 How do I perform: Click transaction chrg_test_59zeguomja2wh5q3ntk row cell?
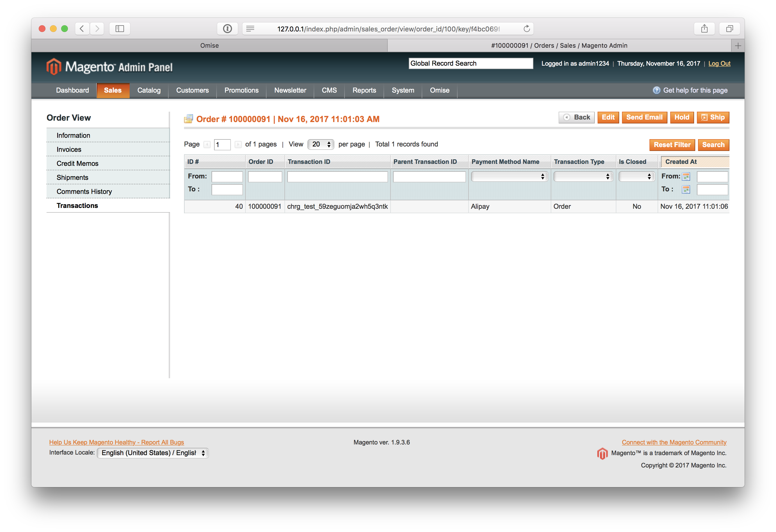337,207
